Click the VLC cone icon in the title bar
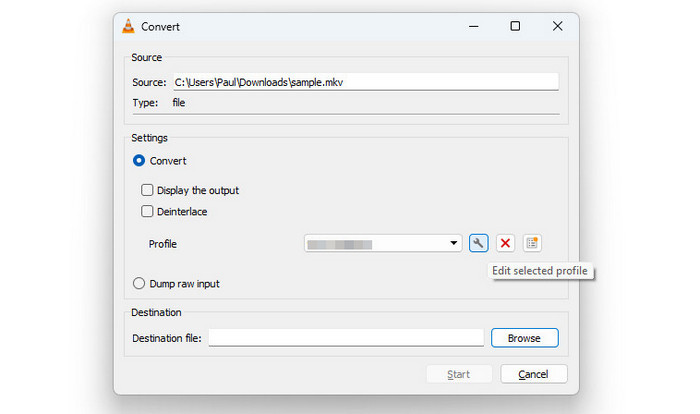This screenshot has height=414, width=700. click(131, 27)
